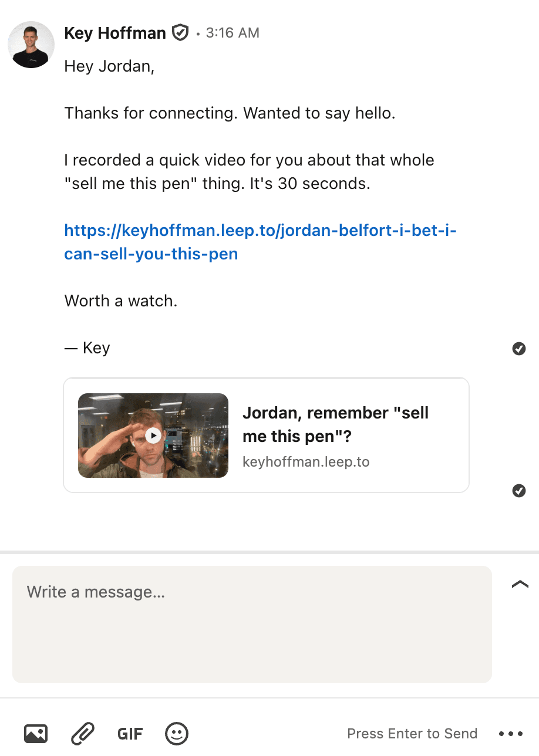Screen dimensions: 539x756
Task: Click the read receipt next to the Key signature
Action: tap(518, 349)
